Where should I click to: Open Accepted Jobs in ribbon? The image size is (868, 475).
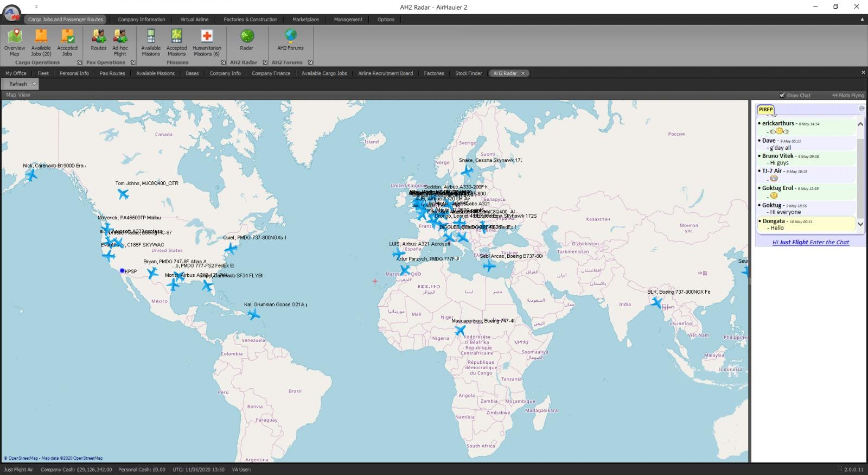(67, 42)
